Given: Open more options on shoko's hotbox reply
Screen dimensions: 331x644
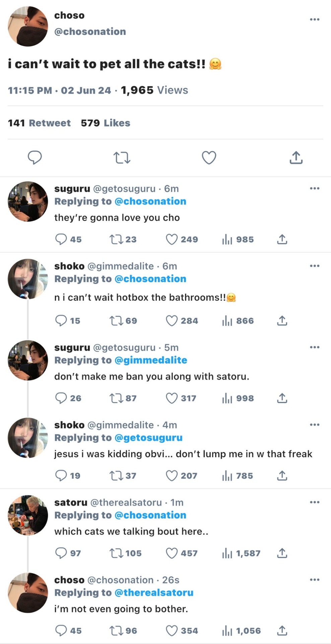Looking at the screenshot, I should 314,266.
